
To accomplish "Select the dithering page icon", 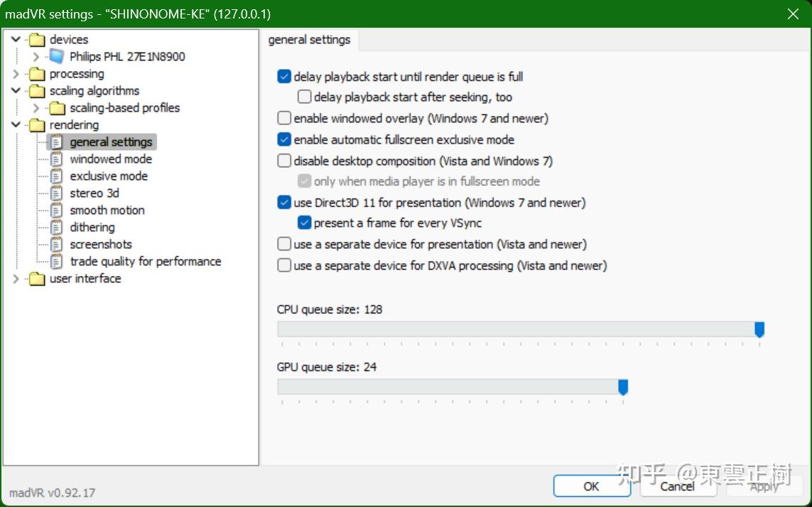I will click(56, 228).
